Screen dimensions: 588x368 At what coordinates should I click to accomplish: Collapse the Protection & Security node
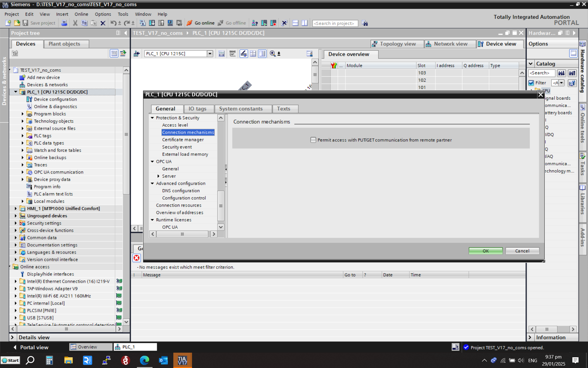click(152, 118)
